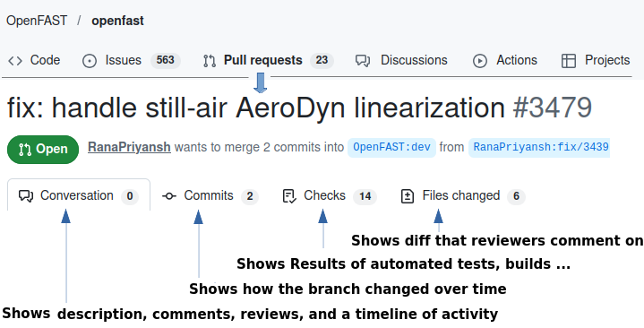Screen dimensions: 644x328
Task: Select the Conversation tab
Action: [79, 195]
